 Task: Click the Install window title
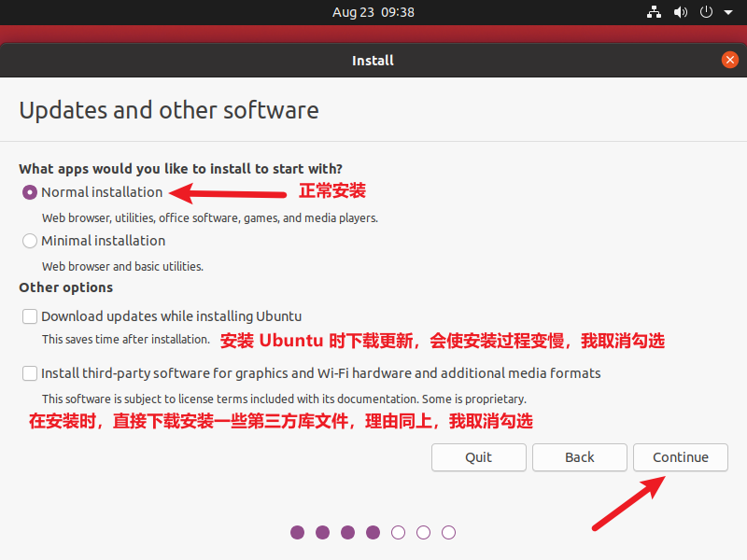[373, 61]
